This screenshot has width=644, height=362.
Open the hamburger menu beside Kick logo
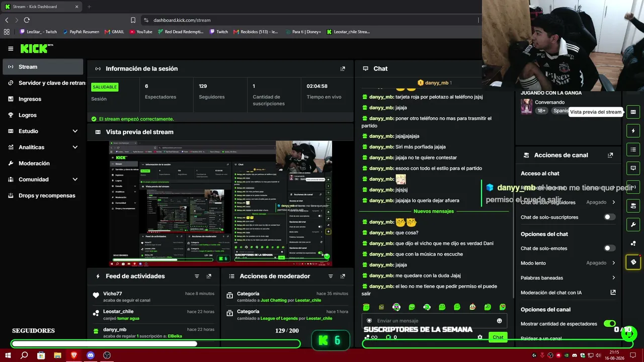click(11, 49)
